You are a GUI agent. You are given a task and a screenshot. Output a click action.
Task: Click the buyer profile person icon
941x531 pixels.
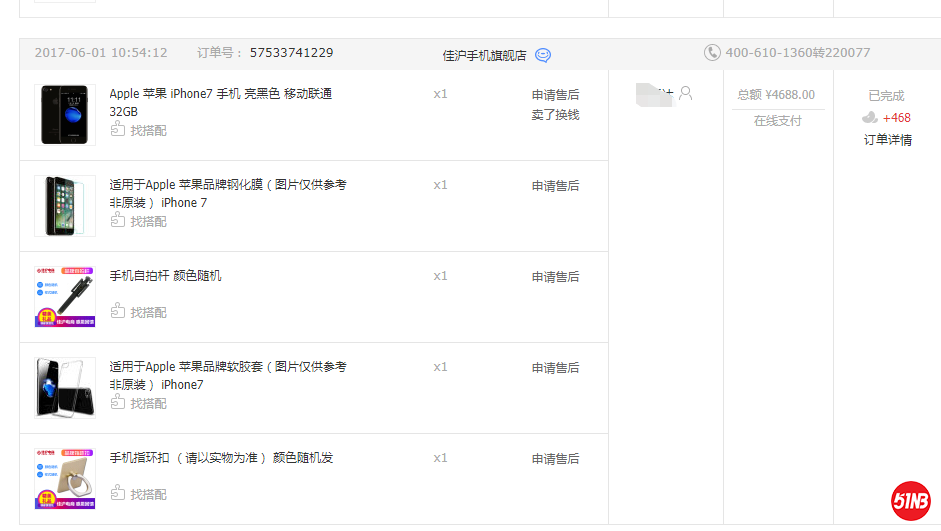(685, 94)
